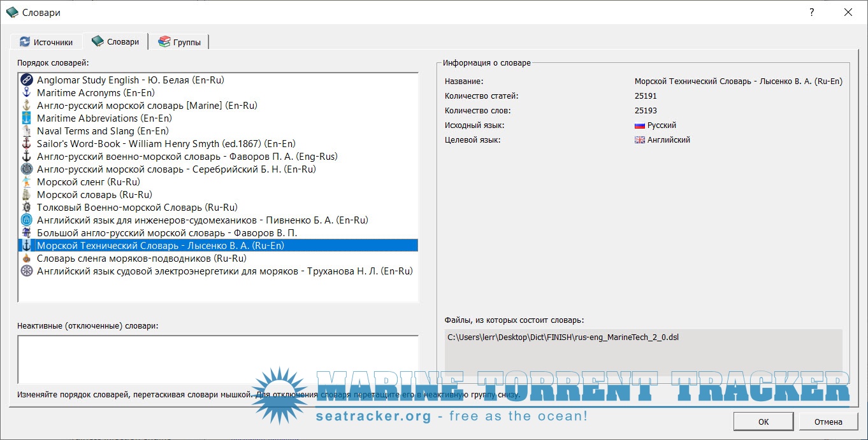The width and height of the screenshot is (868, 440).
Task: Click the Морской словарь (Ru-Ru) icon
Action: 26,195
